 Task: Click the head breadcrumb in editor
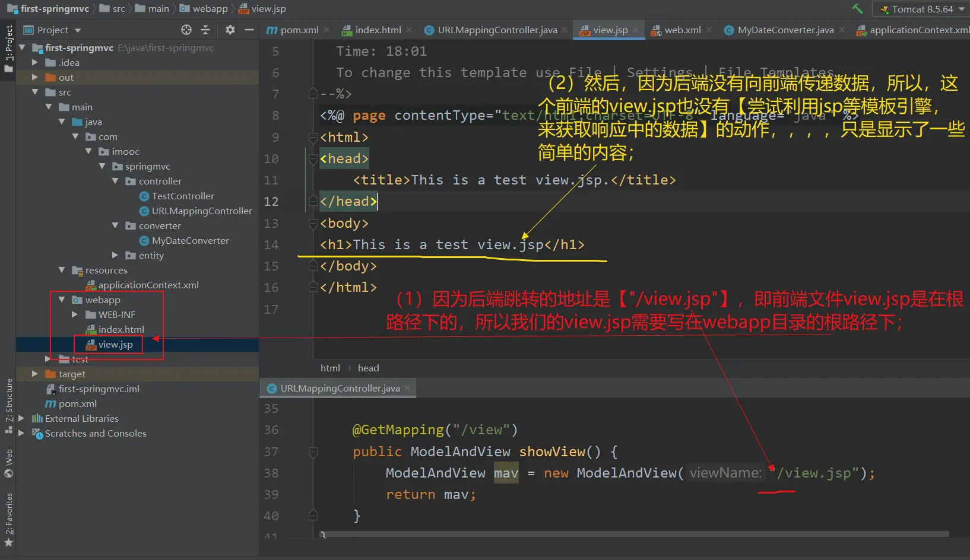[x=368, y=368]
